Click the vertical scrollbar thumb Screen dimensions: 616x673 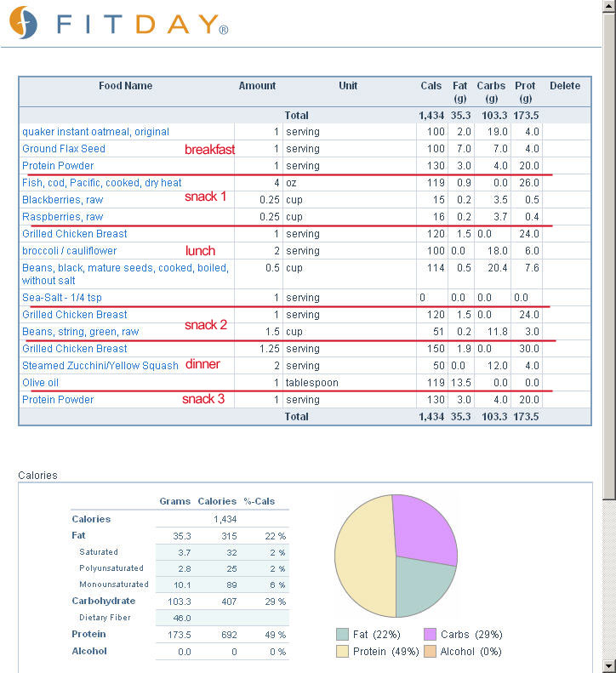[x=609, y=256]
